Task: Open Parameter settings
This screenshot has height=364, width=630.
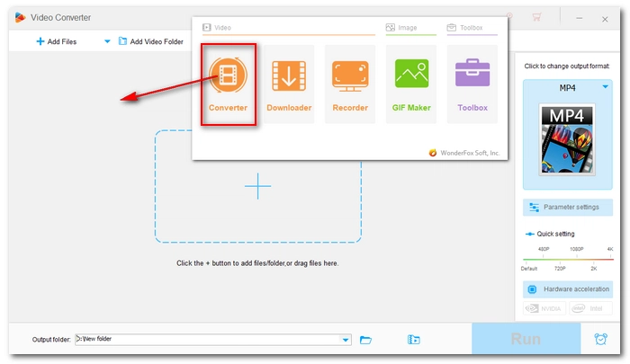Action: tap(568, 207)
